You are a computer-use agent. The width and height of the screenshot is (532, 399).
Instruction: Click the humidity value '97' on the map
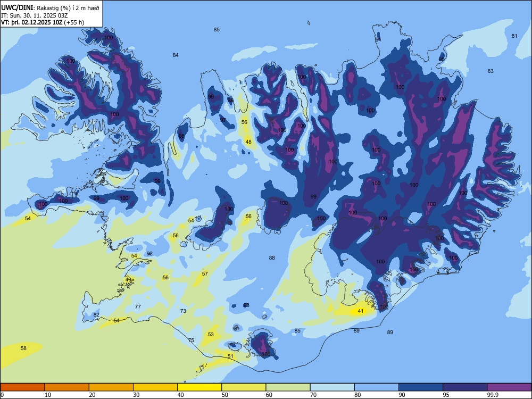[223, 120]
